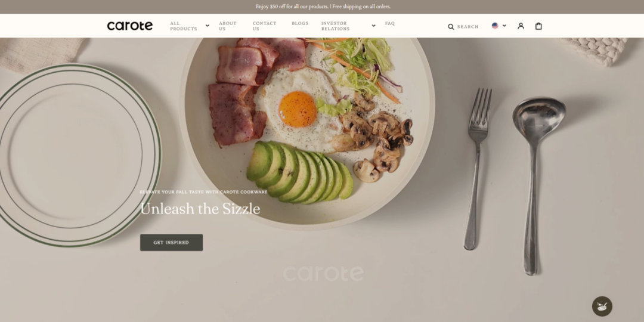Viewport: 644px width, 322px height.
Task: Click the US flag country icon
Action: tap(495, 26)
